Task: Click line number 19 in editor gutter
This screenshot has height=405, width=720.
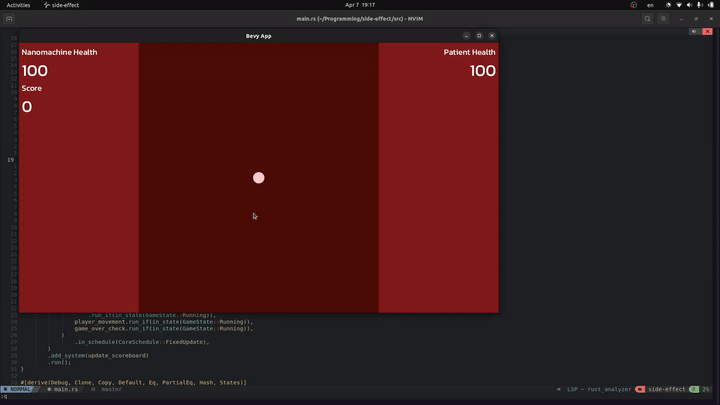Action: (11, 160)
